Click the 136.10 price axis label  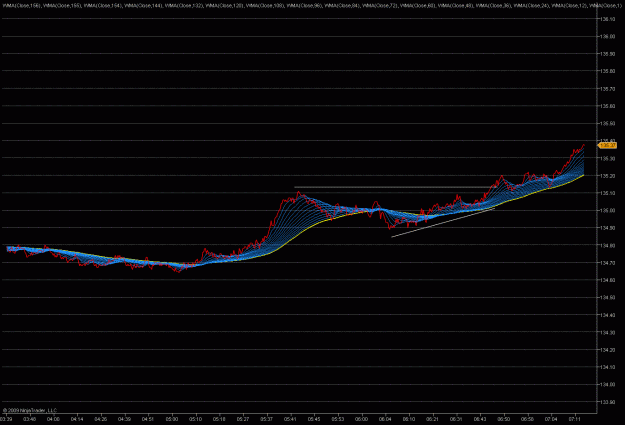(607, 19)
